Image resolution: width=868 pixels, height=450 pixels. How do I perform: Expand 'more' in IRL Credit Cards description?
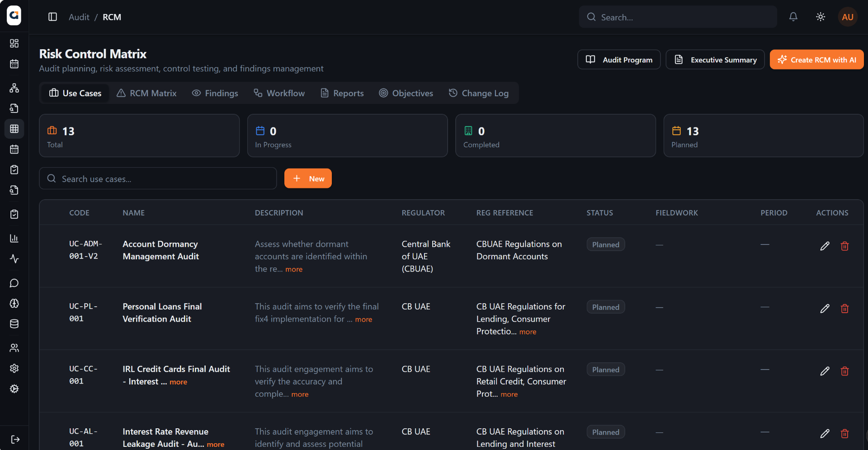pyautogui.click(x=300, y=394)
